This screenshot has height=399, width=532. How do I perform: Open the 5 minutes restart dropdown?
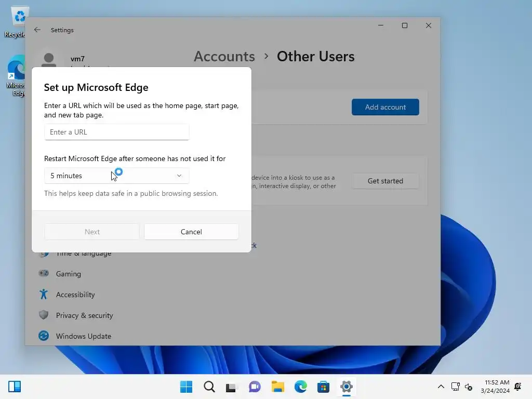(116, 176)
